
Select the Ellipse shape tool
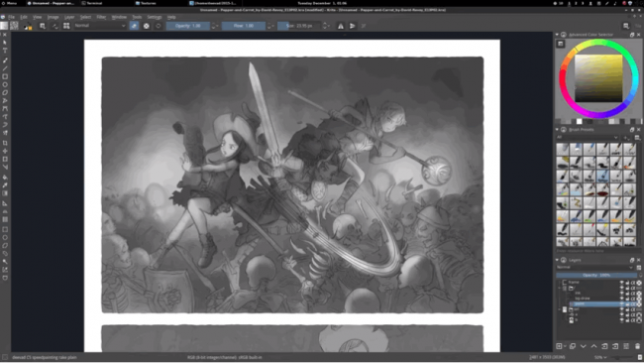(5, 84)
